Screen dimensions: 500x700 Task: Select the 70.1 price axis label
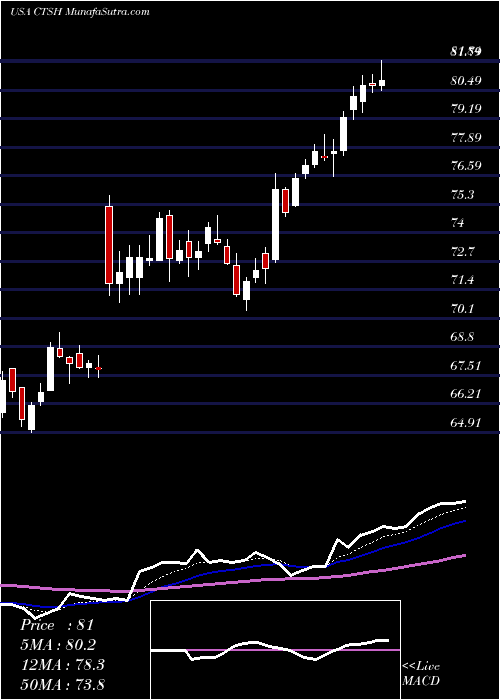point(463,309)
